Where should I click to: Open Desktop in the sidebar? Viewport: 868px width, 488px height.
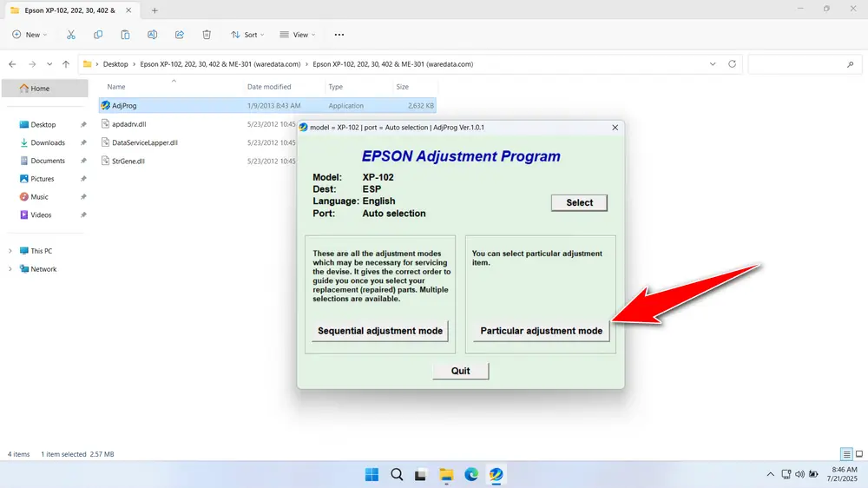[x=43, y=125]
